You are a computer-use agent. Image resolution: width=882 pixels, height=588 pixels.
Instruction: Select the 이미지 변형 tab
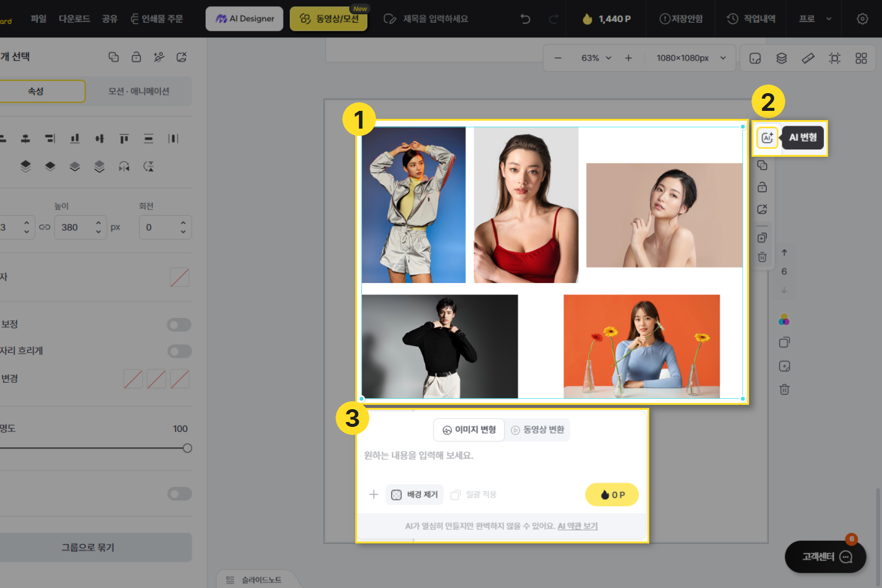click(469, 430)
